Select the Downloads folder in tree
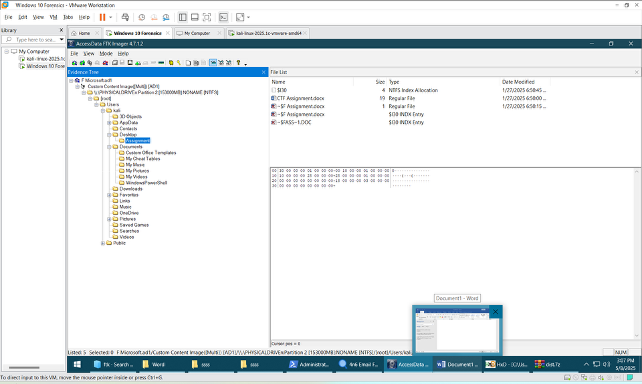This screenshot has height=384, width=642. (x=131, y=189)
